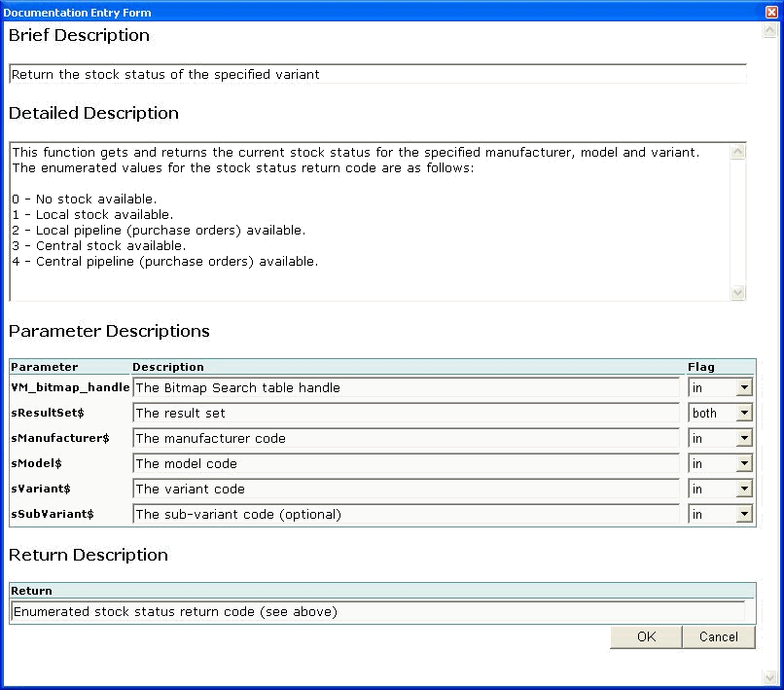Close the Documentation Entry Form window
This screenshot has width=784, height=690.
pyautogui.click(x=771, y=12)
